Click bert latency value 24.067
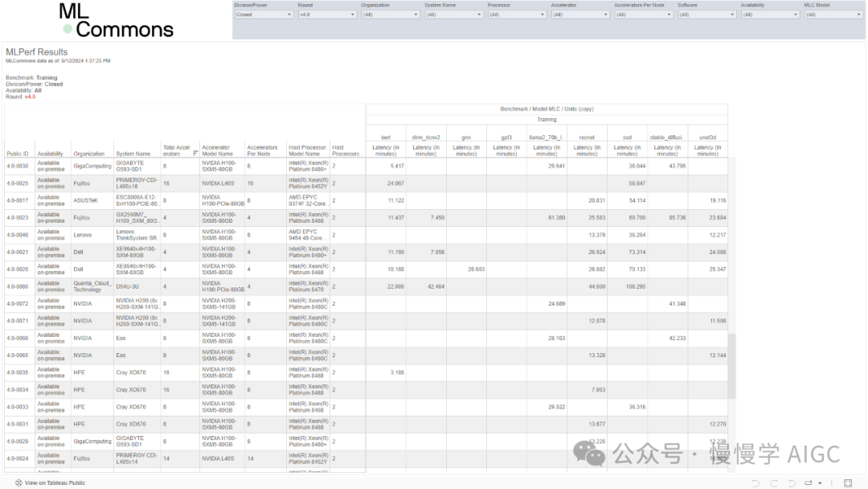The image size is (868, 489). (395, 183)
